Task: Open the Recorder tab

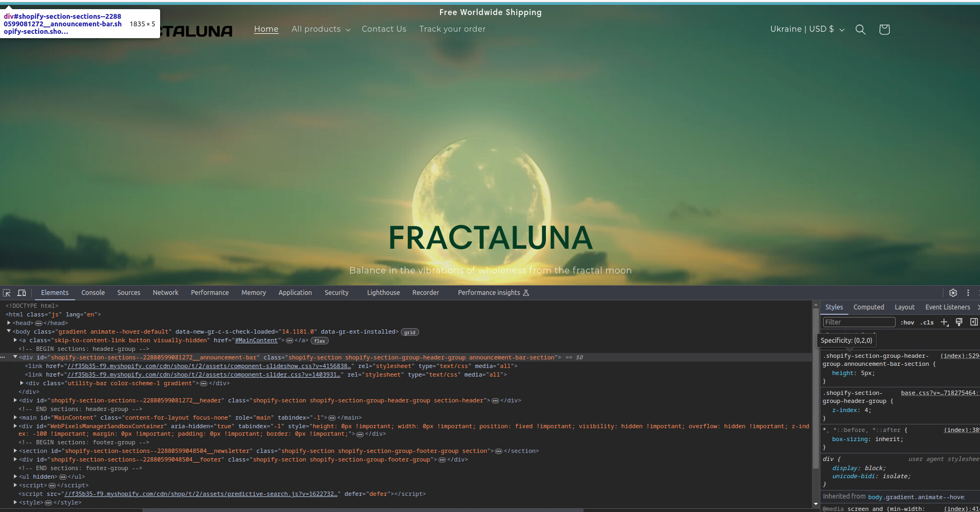Action: pos(426,293)
